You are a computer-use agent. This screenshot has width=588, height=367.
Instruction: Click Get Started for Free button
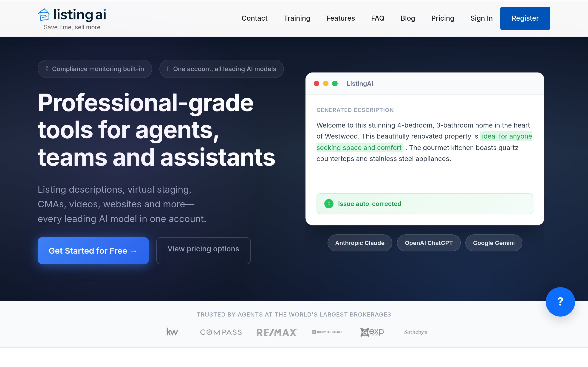tap(93, 250)
